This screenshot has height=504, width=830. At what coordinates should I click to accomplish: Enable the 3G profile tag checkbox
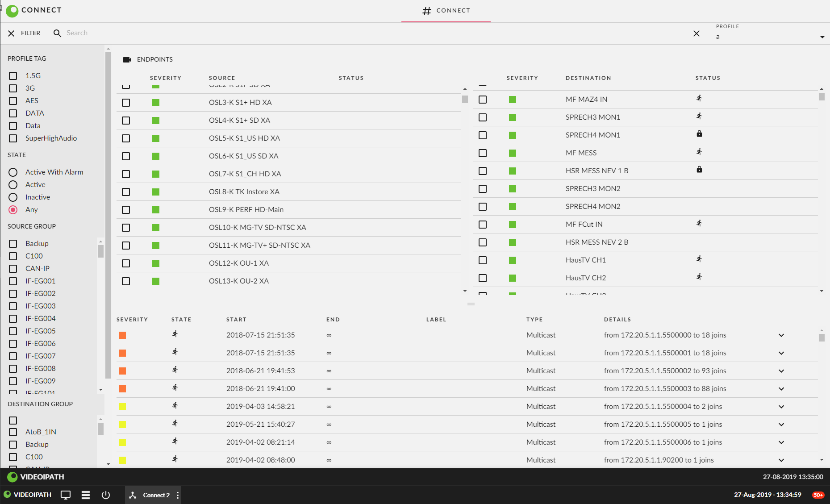pos(13,88)
